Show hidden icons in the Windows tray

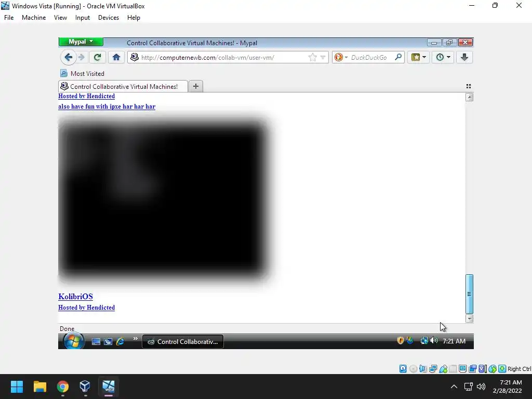[x=454, y=387]
